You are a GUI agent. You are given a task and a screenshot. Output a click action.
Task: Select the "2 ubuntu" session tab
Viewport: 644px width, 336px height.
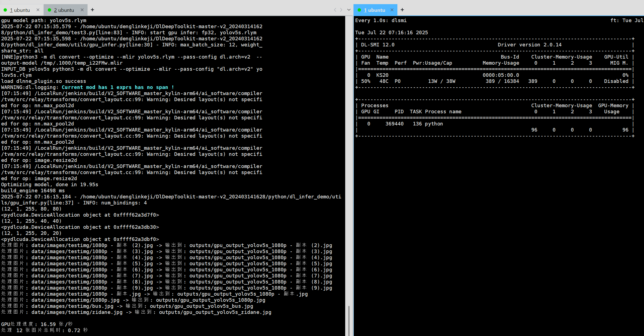(x=64, y=10)
